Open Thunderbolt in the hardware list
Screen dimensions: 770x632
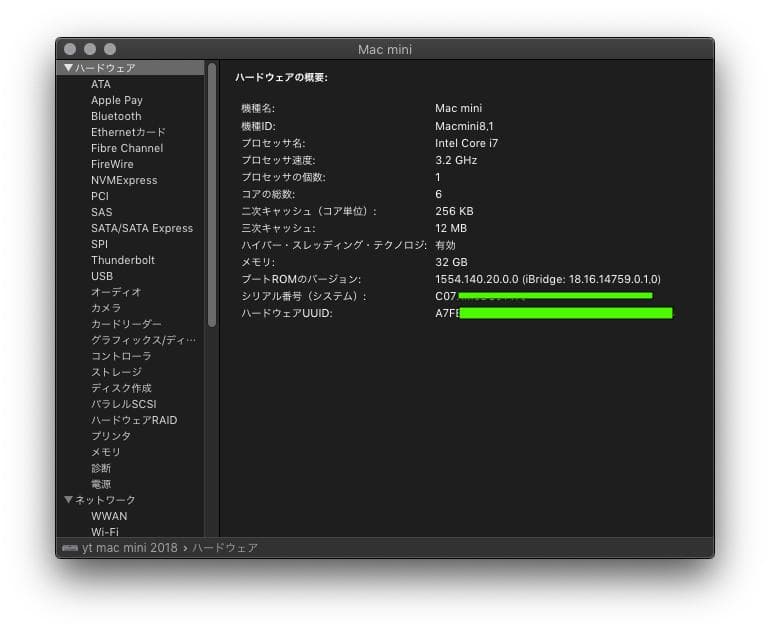[123, 260]
